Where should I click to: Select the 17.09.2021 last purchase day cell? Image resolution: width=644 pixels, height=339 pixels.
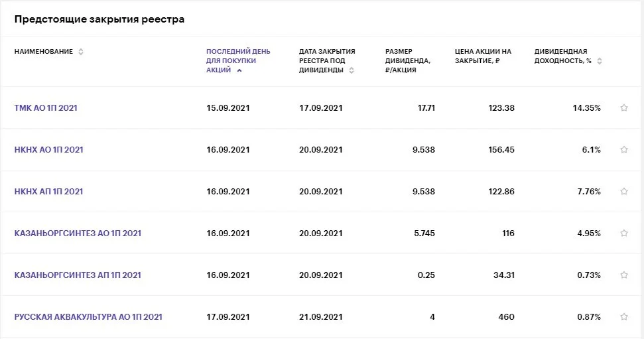coord(228,317)
